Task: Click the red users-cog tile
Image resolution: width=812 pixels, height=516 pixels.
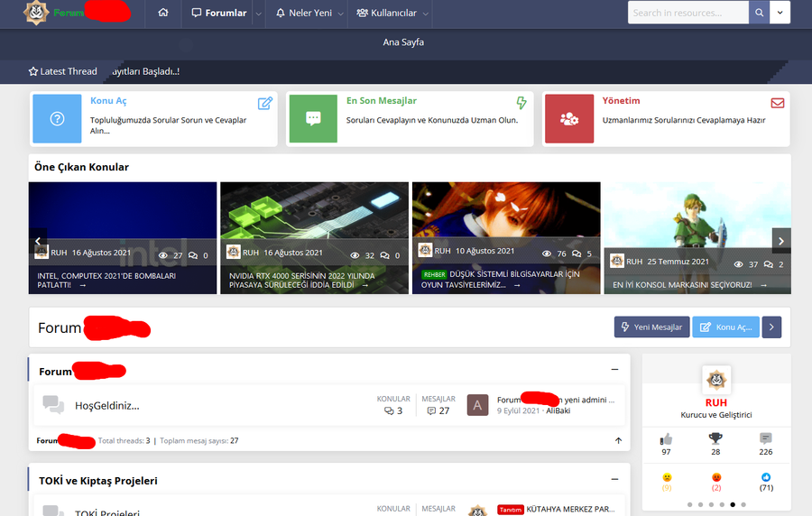Action: pyautogui.click(x=569, y=118)
